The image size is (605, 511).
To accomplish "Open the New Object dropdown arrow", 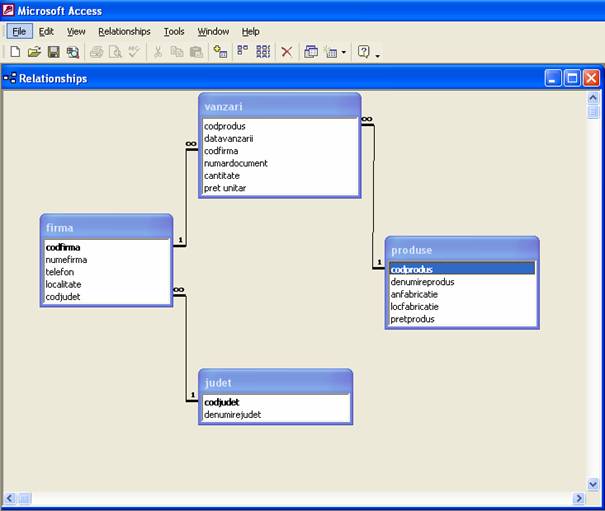I will [x=344, y=52].
